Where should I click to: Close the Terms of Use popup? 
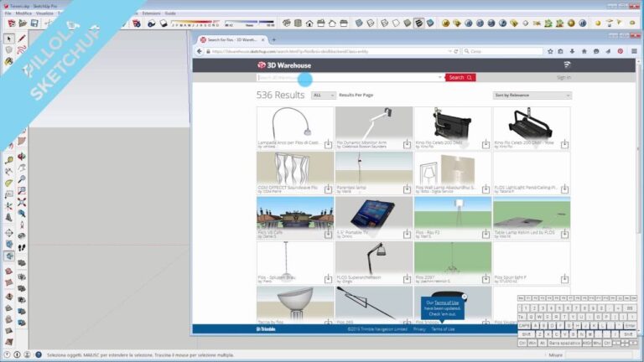point(464,297)
